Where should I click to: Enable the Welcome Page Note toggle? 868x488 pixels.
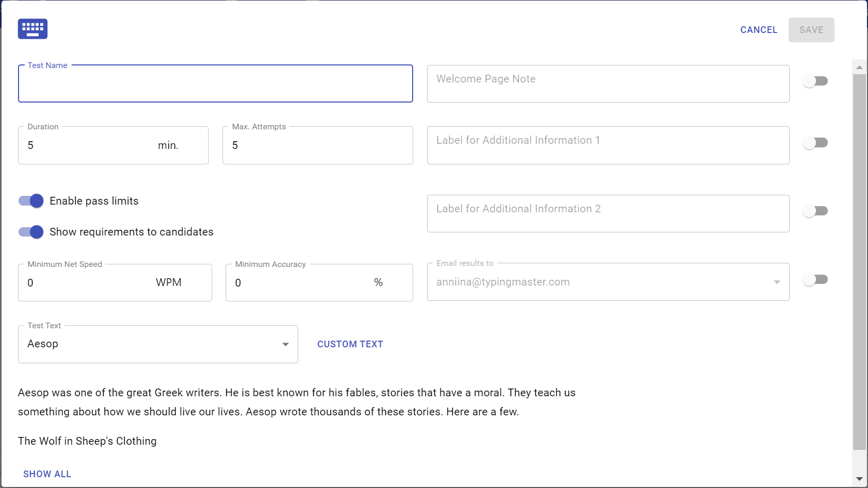coord(816,81)
